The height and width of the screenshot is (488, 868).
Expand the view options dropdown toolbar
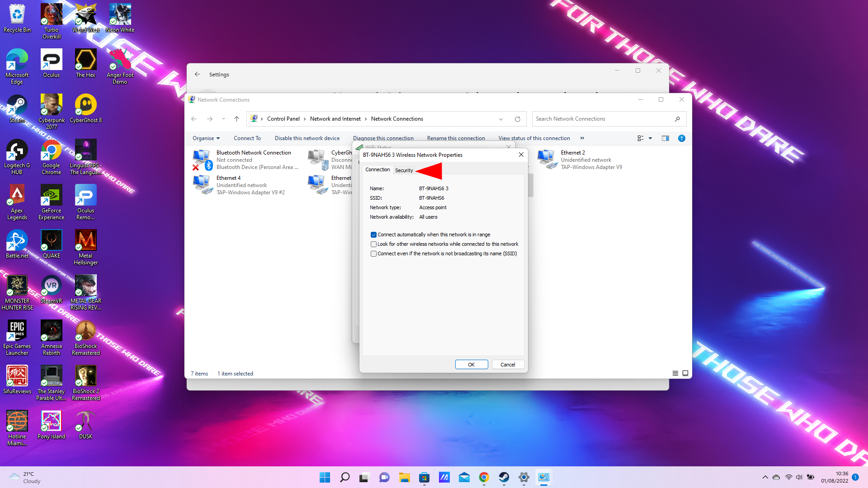point(651,138)
